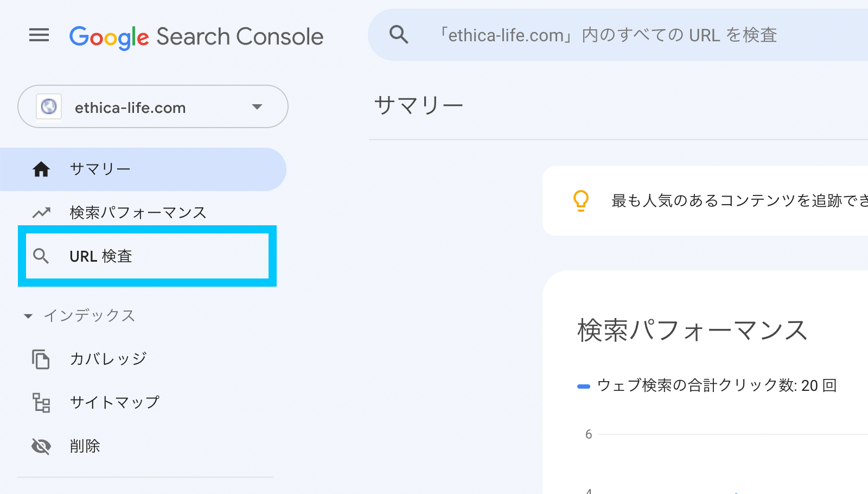Click the home icon next to サマリー

tap(41, 169)
